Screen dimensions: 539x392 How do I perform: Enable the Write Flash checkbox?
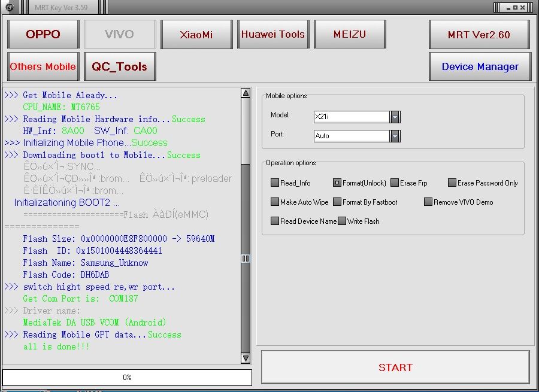click(342, 221)
